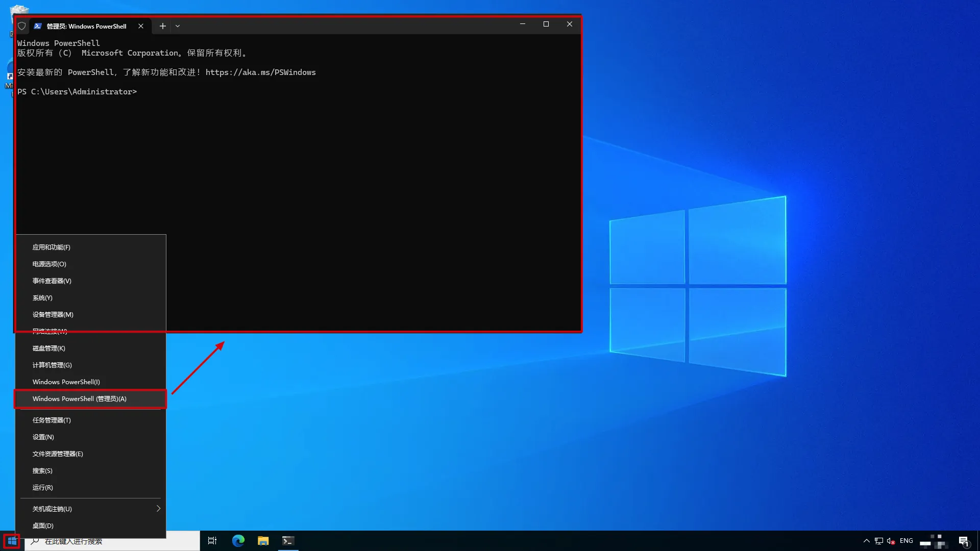Select 计算机管理(G) menu item
Viewport: 980px width, 551px height.
coord(91,365)
